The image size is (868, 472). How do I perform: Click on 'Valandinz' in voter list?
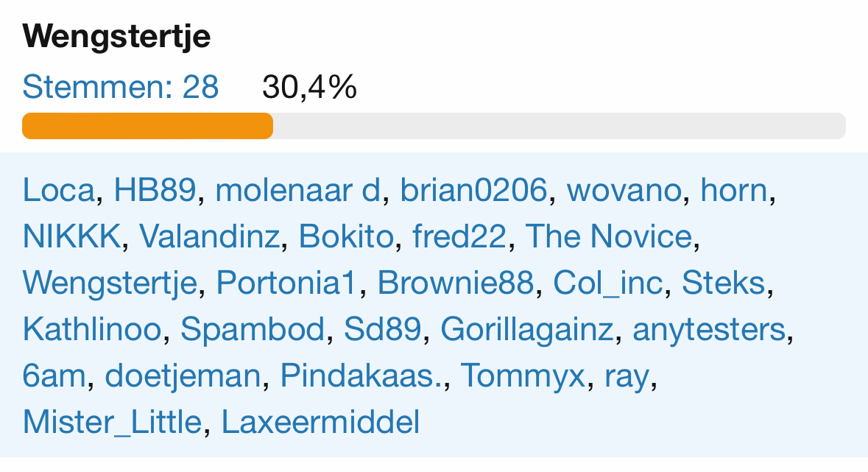[209, 236]
